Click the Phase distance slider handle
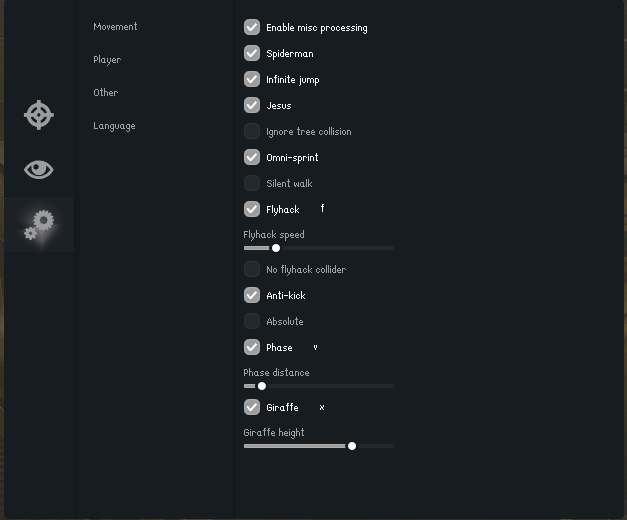The height and width of the screenshot is (520, 627). (262, 386)
